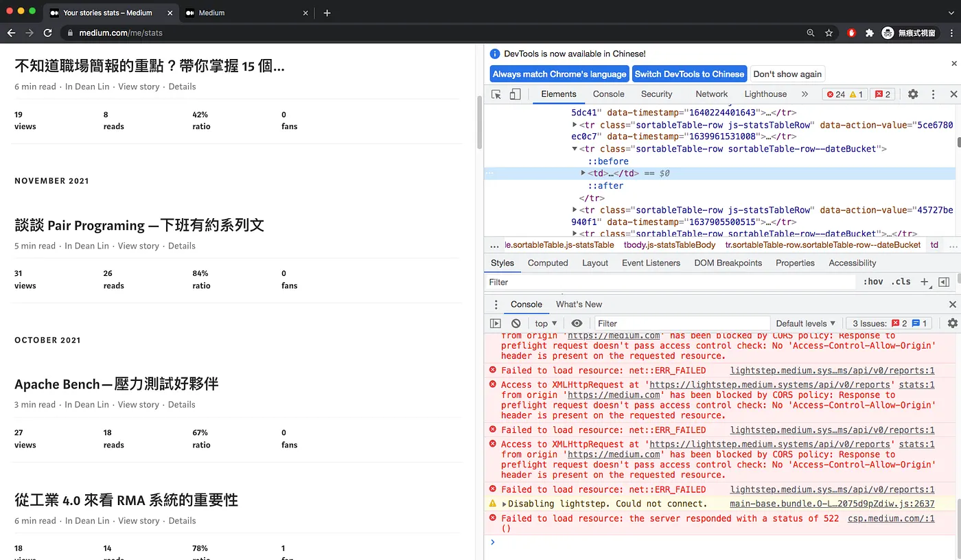Click Don't show again button

[787, 74]
